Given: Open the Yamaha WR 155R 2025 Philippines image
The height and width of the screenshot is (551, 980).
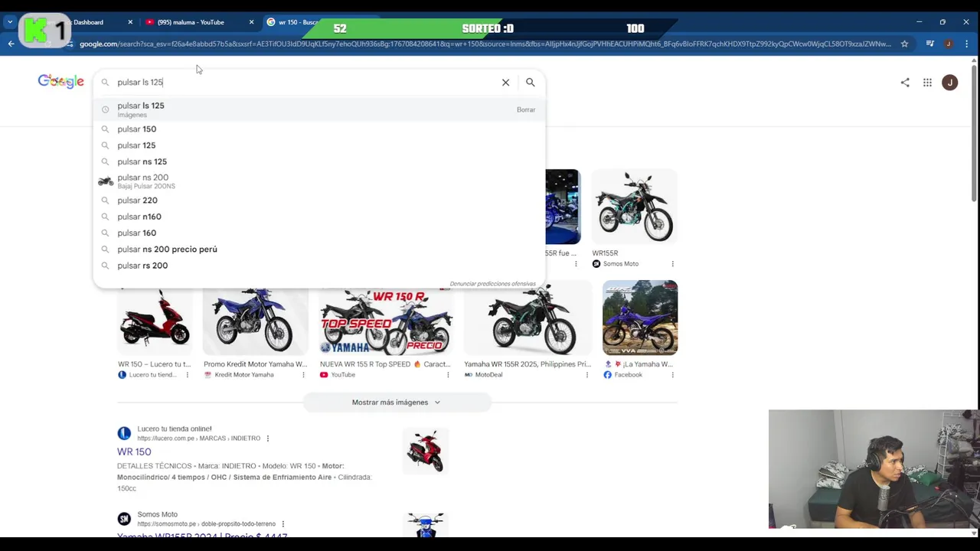Looking at the screenshot, I should coord(528,318).
